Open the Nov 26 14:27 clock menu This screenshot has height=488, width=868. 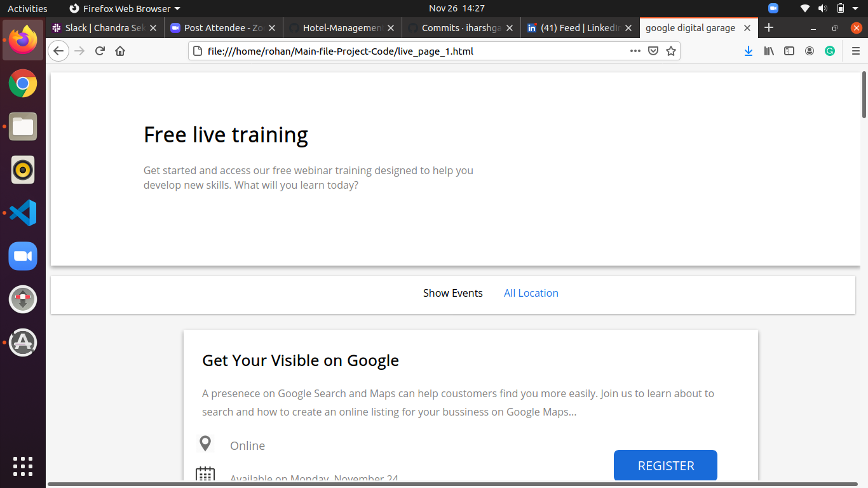click(457, 8)
